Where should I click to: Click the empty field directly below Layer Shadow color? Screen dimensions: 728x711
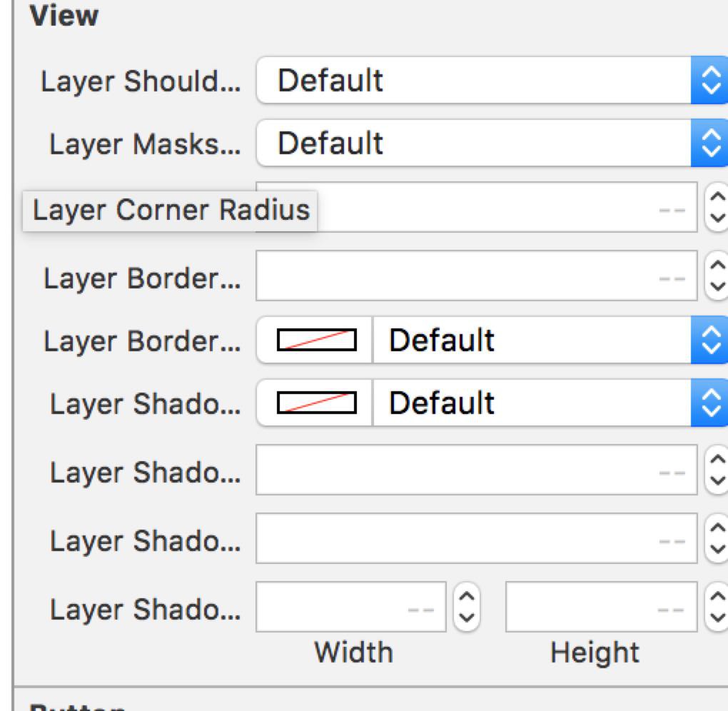[476, 470]
